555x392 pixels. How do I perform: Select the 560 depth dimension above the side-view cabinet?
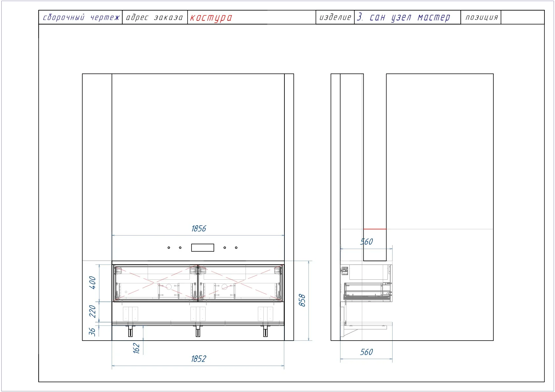coord(366,242)
